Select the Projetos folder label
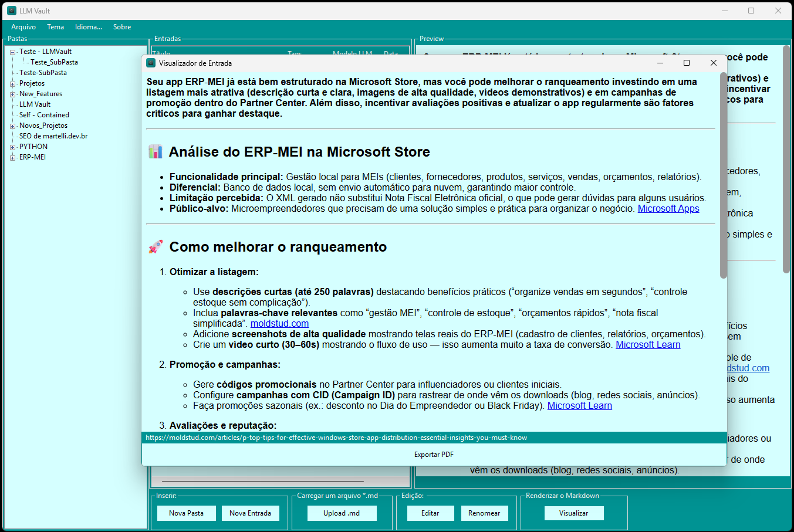 32,83
